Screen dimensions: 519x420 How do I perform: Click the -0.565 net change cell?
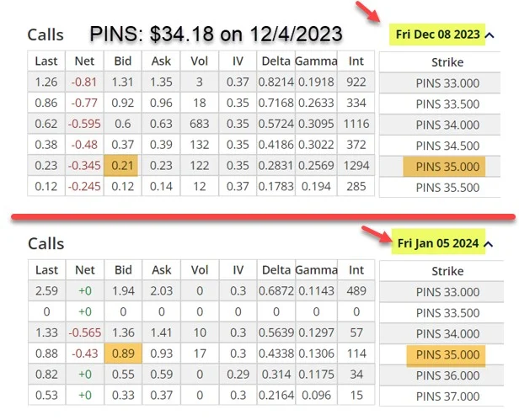85,332
